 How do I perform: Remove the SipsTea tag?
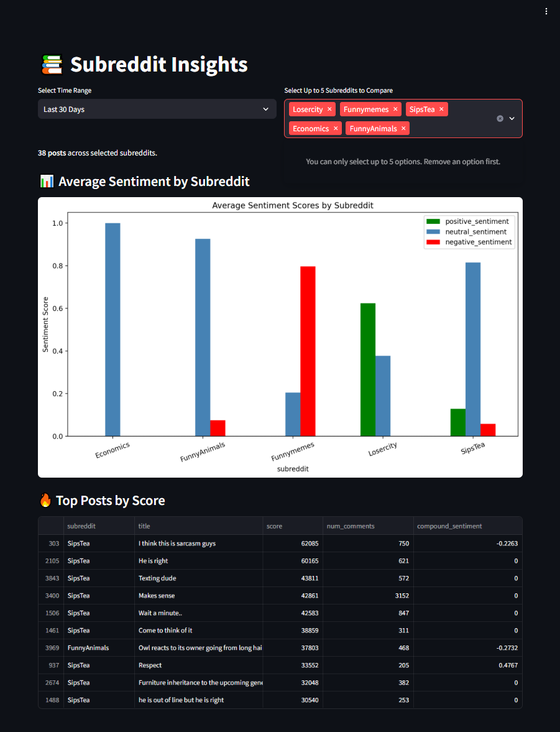tap(441, 109)
